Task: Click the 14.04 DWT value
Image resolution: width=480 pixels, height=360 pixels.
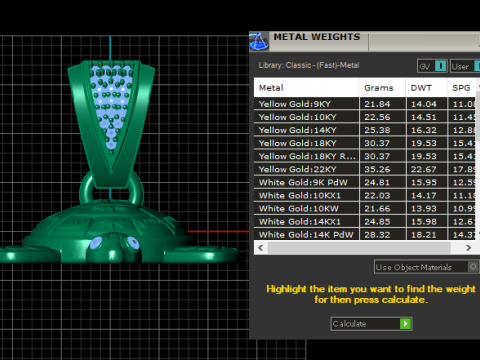Action: click(x=424, y=104)
